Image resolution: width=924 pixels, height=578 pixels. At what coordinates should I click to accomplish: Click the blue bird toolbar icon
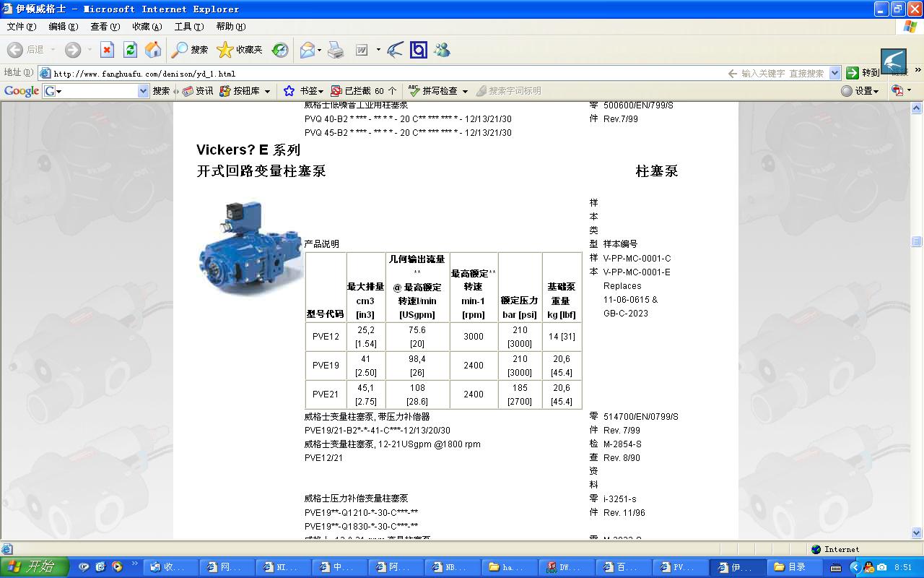pyautogui.click(x=395, y=50)
